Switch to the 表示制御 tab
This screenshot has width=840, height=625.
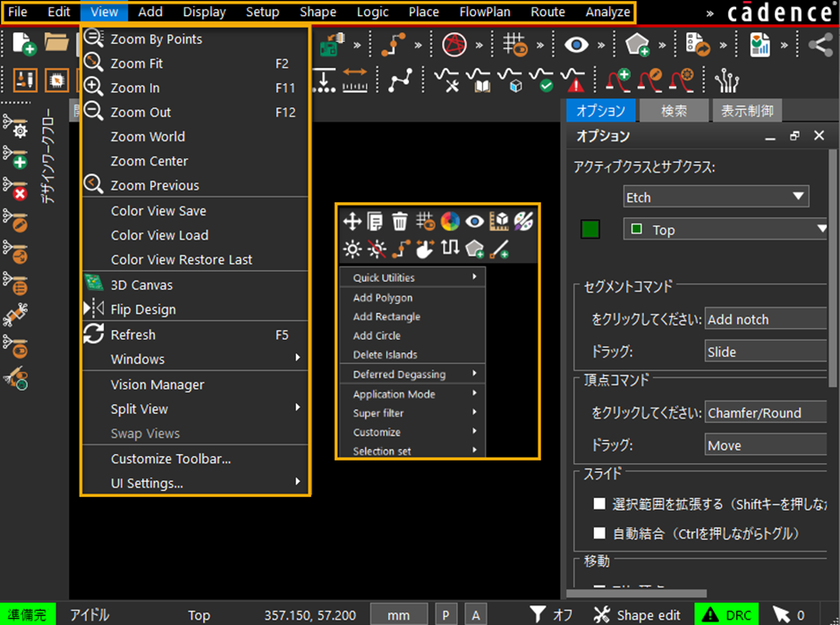click(x=747, y=111)
